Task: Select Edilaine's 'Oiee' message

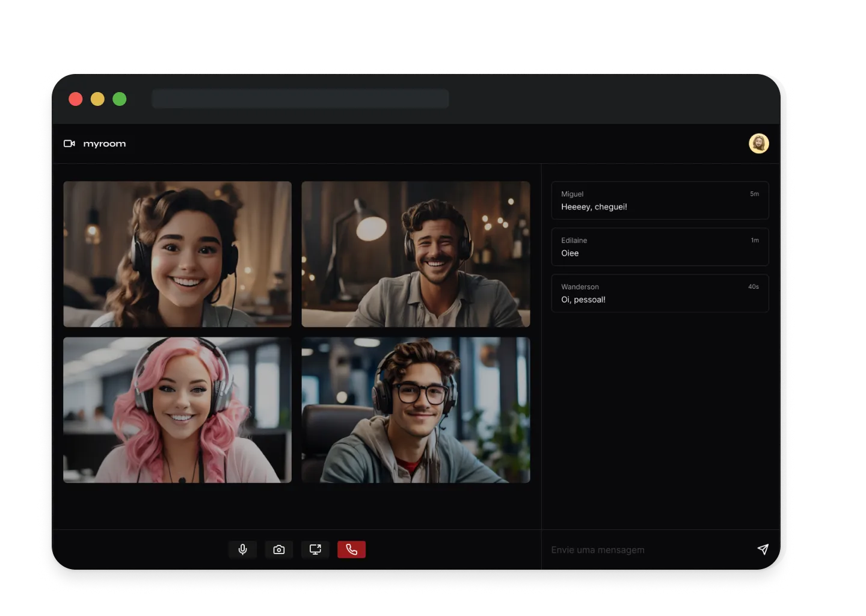Action: click(x=660, y=247)
